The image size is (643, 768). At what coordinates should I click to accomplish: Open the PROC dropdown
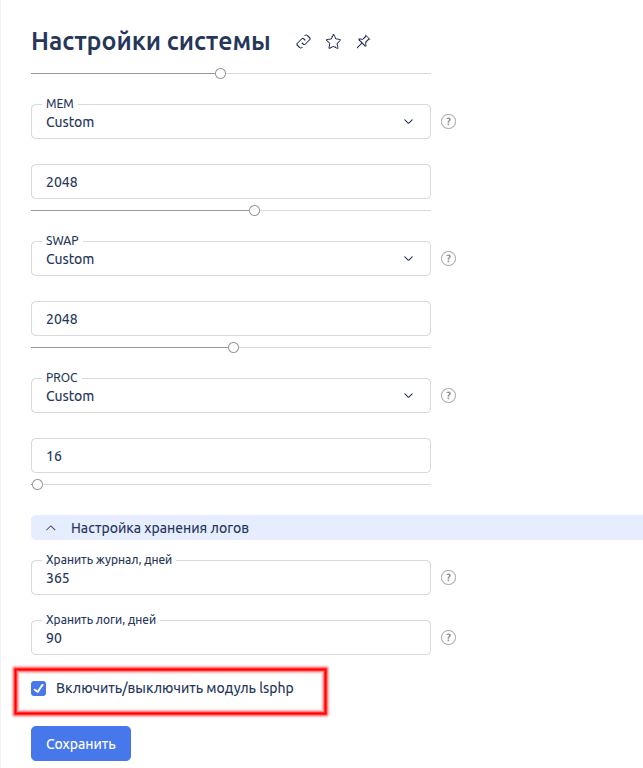point(231,396)
